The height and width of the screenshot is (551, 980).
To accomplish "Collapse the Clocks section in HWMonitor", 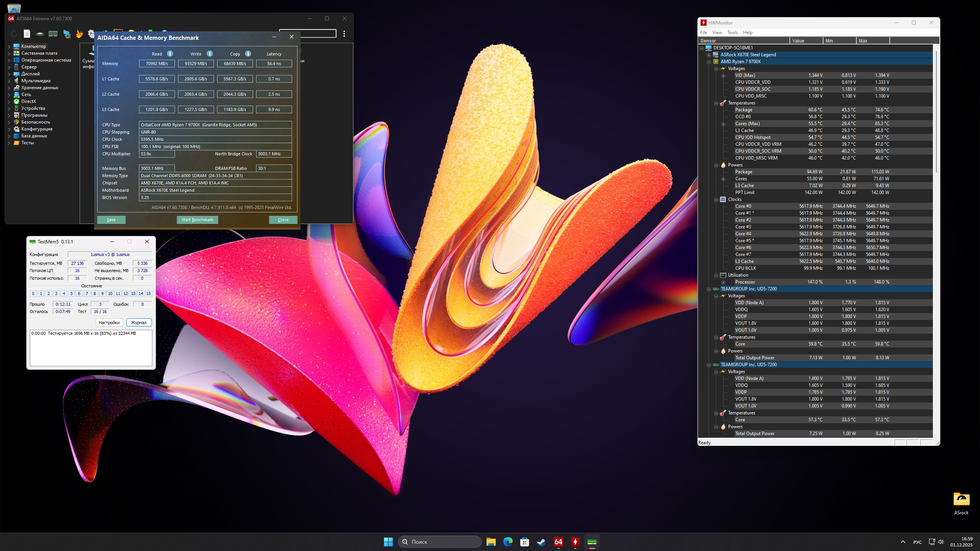I will (x=716, y=199).
